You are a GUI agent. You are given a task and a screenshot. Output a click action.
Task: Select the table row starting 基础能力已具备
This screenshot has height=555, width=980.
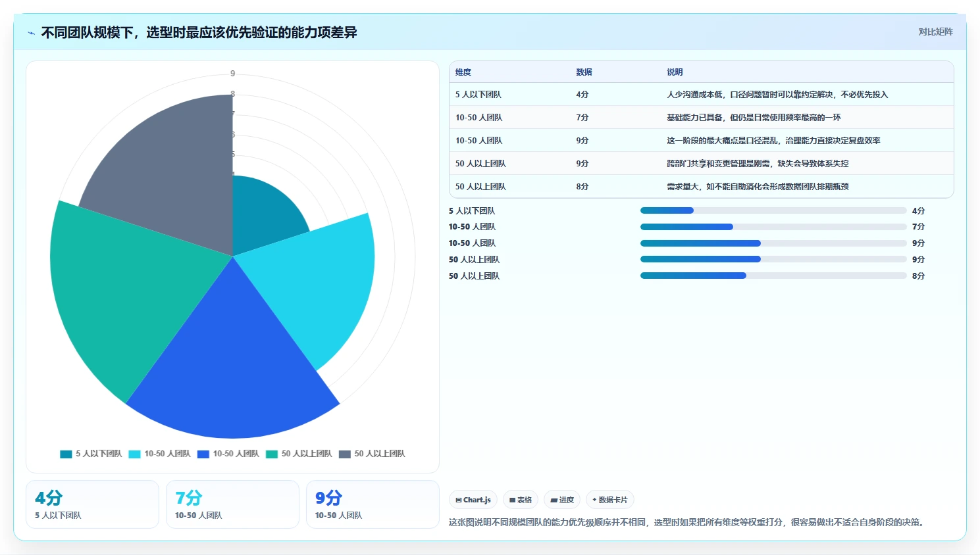pos(702,118)
